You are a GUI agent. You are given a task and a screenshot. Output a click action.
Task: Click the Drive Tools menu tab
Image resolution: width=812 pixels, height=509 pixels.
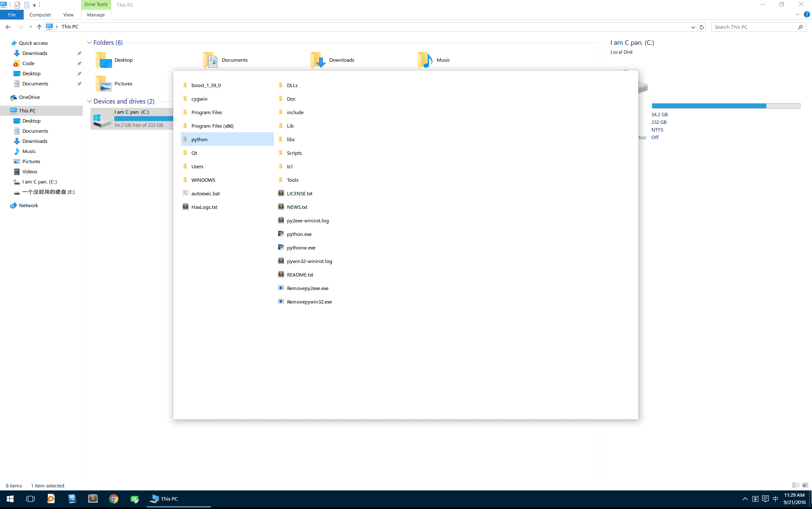(96, 5)
